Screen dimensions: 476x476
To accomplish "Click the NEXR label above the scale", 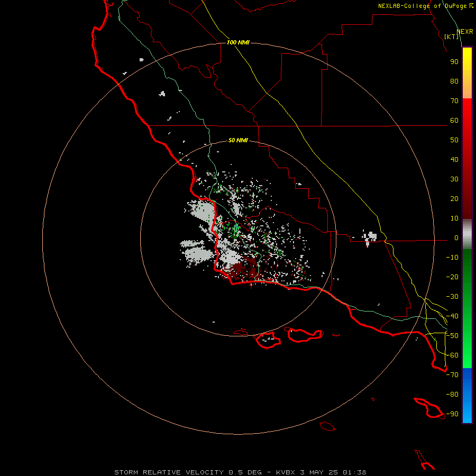I will (x=465, y=32).
